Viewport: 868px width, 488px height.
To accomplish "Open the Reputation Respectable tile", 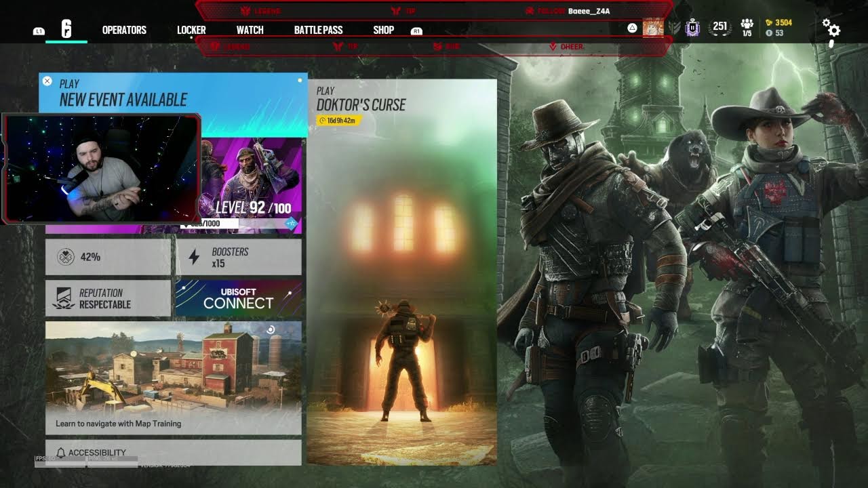I will 108,298.
